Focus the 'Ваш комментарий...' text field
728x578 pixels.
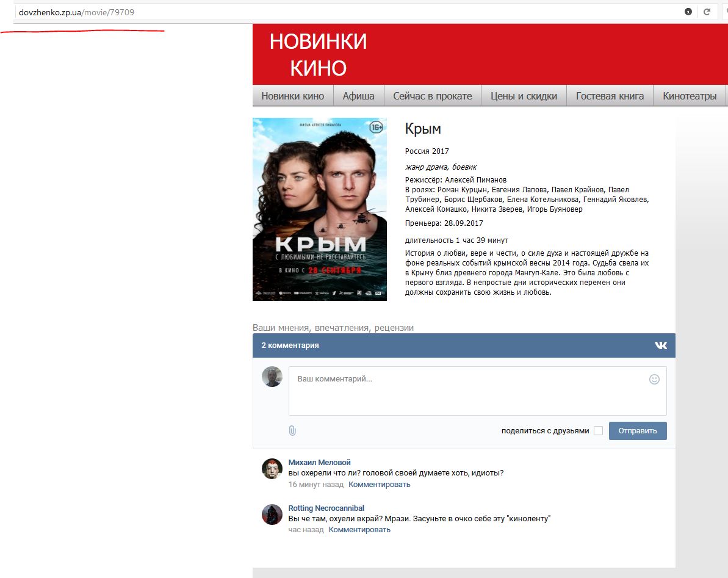pyautogui.click(x=478, y=391)
